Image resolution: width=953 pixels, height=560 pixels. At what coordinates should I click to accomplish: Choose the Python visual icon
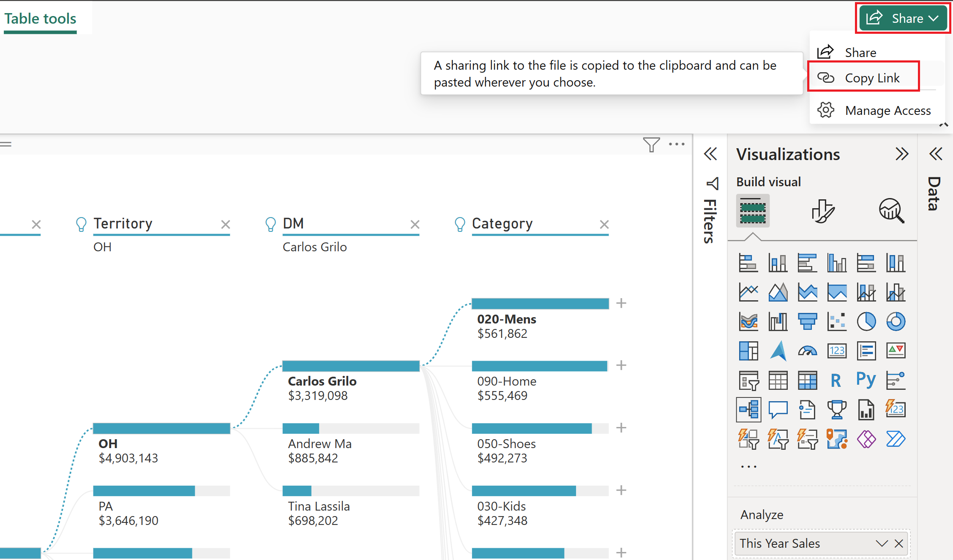(x=866, y=380)
